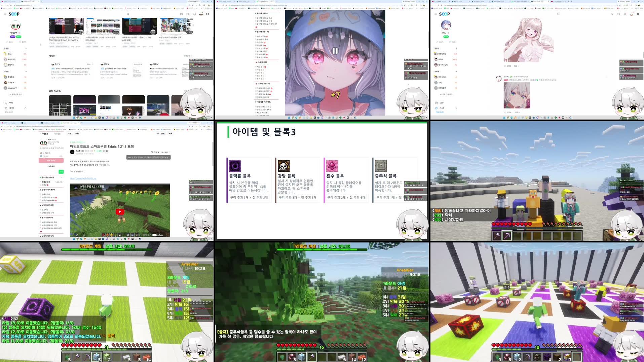Open more options dots beside URL 복사
The image size is (644, 362).
170,152
